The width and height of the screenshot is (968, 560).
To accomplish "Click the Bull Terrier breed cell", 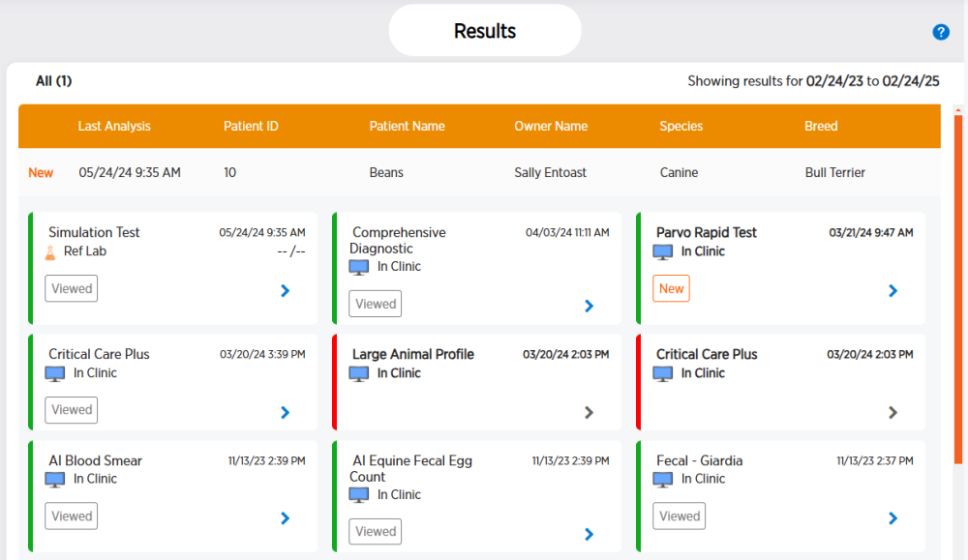I will (835, 173).
